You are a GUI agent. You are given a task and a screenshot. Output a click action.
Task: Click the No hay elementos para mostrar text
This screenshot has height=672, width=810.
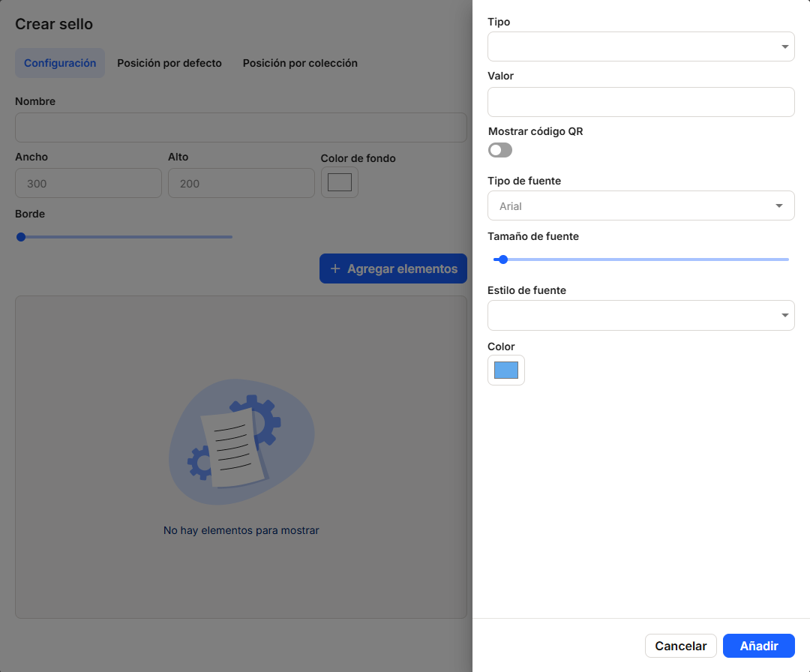[241, 530]
